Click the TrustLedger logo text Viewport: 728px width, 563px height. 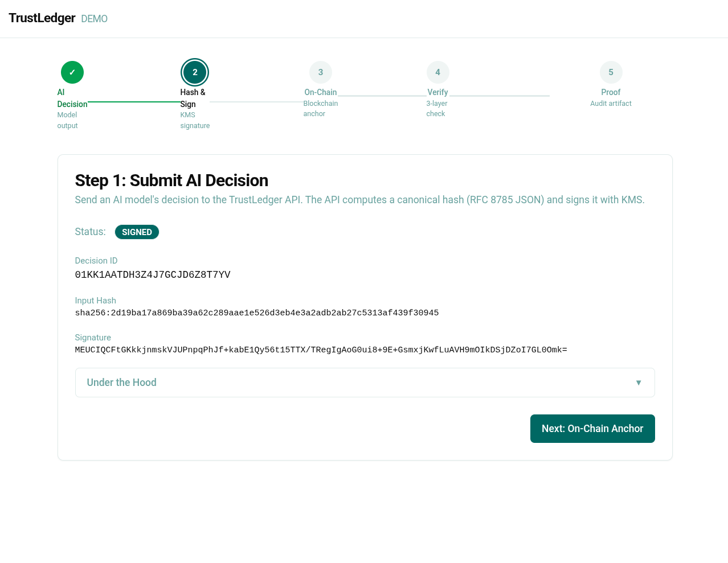click(x=42, y=18)
